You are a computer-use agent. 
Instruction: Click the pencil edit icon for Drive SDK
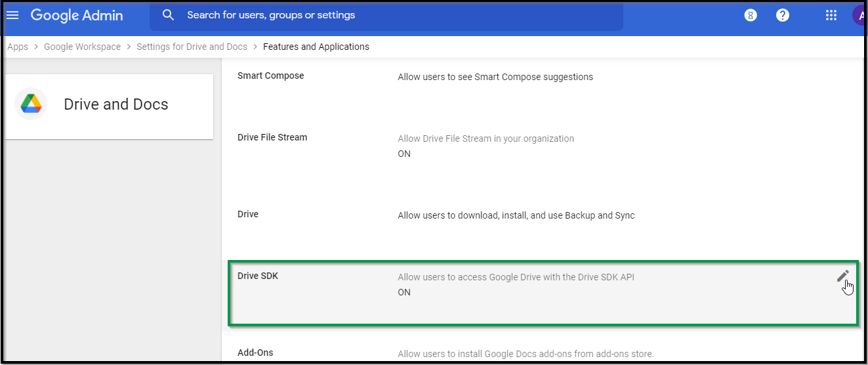(x=843, y=276)
